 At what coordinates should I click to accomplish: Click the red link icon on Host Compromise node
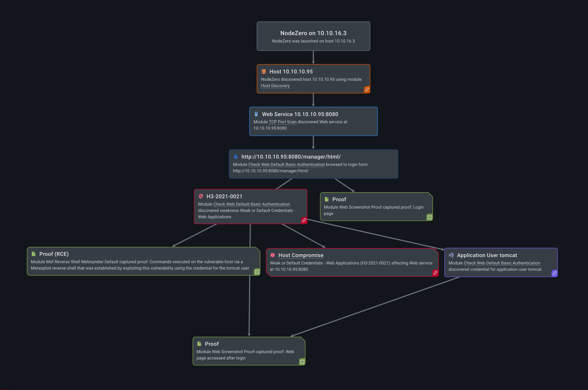pyautogui.click(x=435, y=273)
